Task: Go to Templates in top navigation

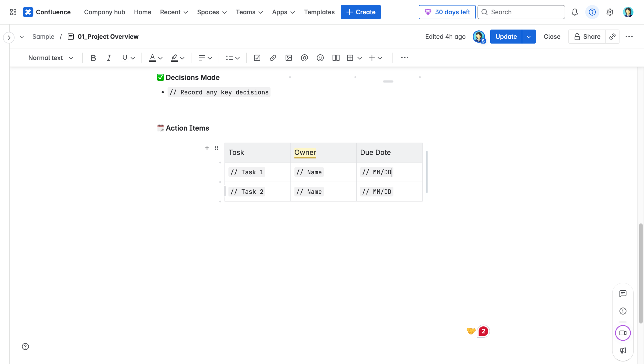Action: (319, 12)
